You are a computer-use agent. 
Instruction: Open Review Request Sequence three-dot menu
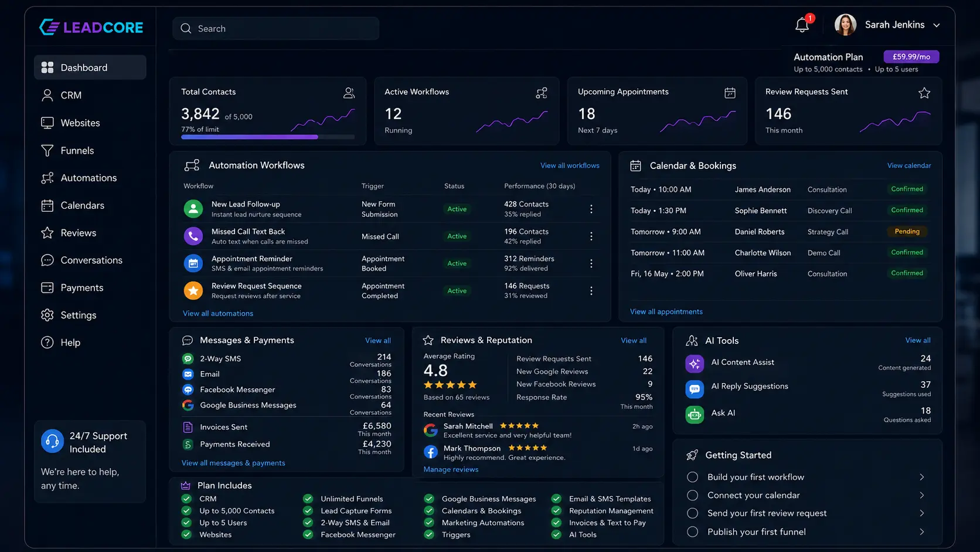(591, 291)
